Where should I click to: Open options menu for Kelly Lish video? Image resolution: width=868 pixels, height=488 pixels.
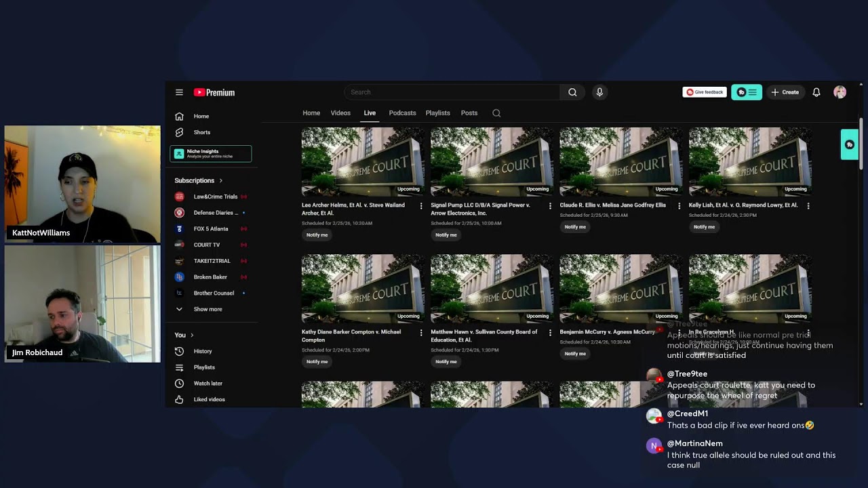(808, 205)
